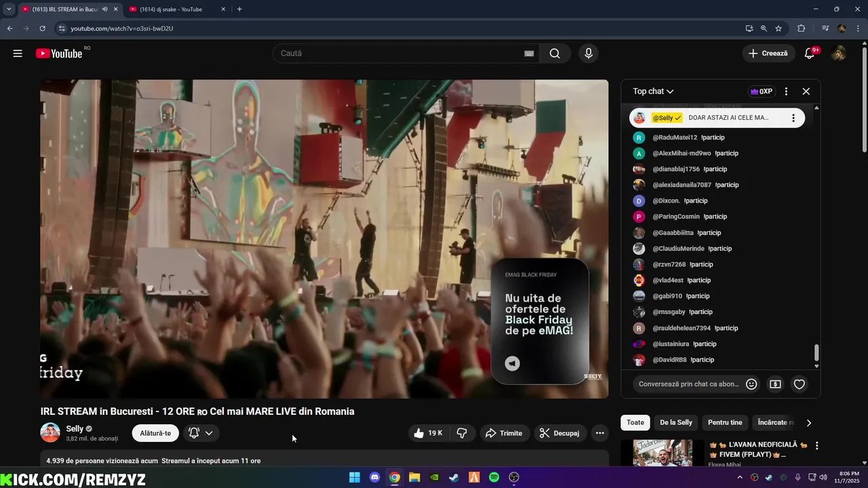This screenshot has height=488, width=868.
Task: Expand the Top chat dropdown
Action: pos(653,91)
